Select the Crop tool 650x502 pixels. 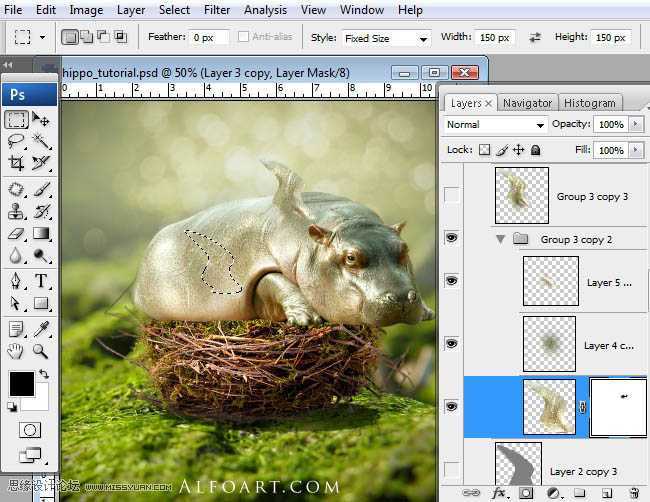16,163
